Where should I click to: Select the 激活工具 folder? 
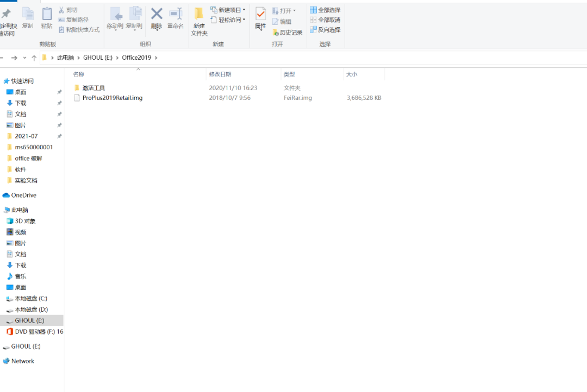93,88
